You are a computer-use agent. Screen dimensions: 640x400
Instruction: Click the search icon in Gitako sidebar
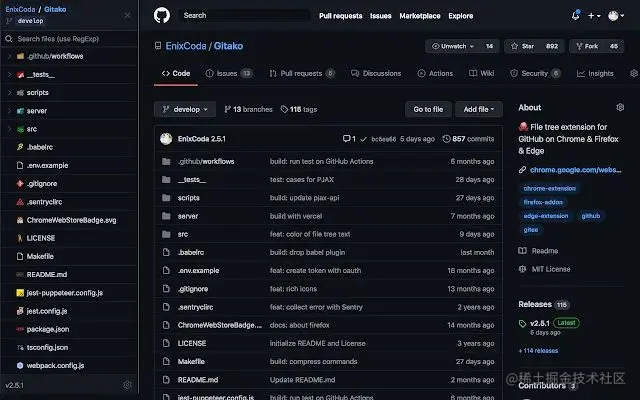(x=9, y=39)
